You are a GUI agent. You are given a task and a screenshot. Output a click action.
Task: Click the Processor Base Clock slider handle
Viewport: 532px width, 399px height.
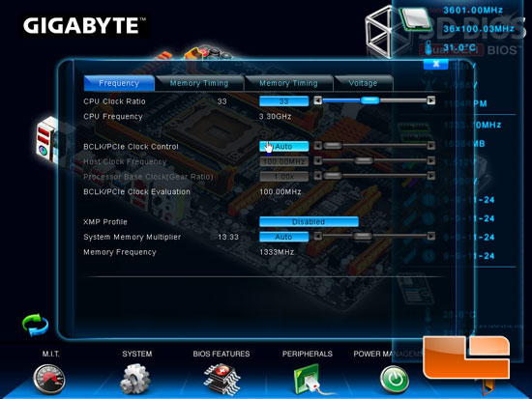coord(333,176)
